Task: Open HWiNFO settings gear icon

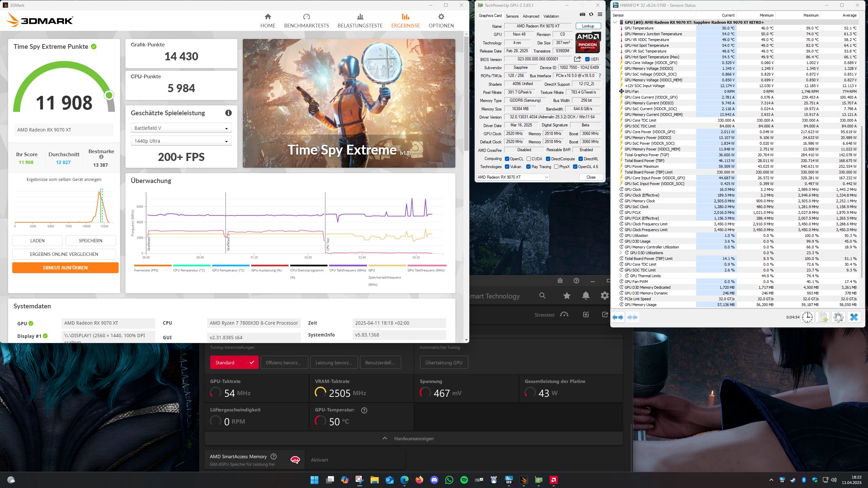Action: tap(838, 318)
